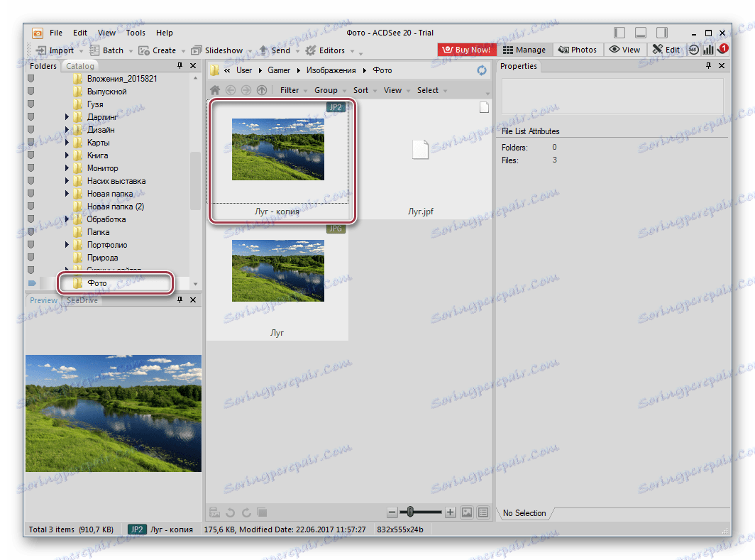Click the add to image basket icon

pos(215,512)
